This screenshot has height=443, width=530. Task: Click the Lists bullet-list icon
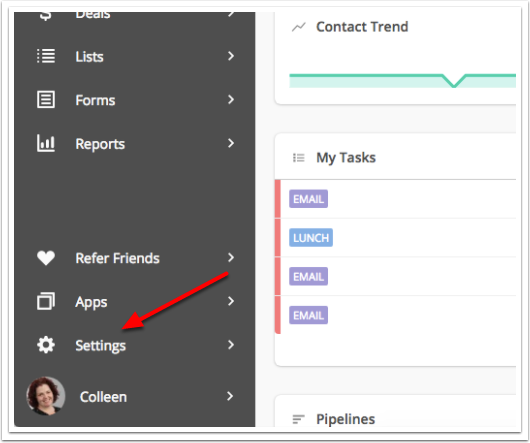46,56
